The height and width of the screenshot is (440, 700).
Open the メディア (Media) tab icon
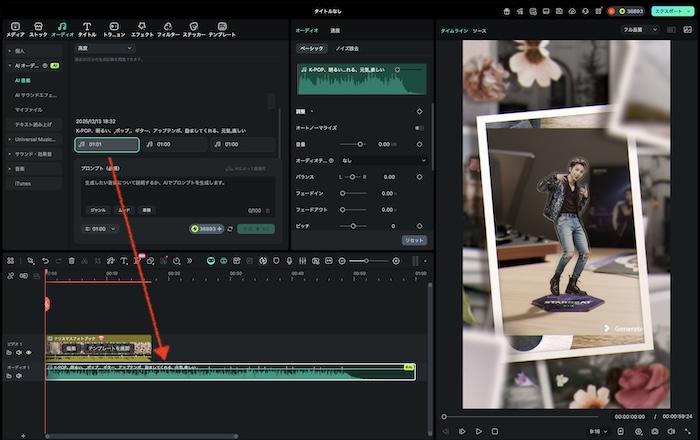pos(15,28)
